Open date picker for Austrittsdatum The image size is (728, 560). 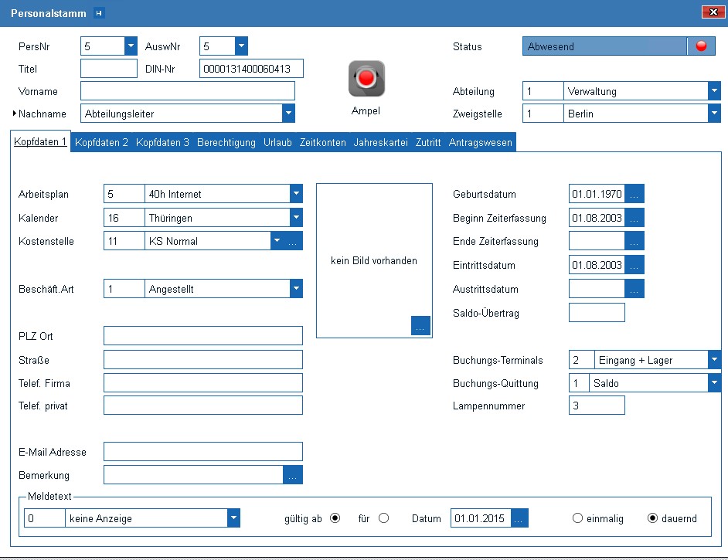click(x=634, y=290)
